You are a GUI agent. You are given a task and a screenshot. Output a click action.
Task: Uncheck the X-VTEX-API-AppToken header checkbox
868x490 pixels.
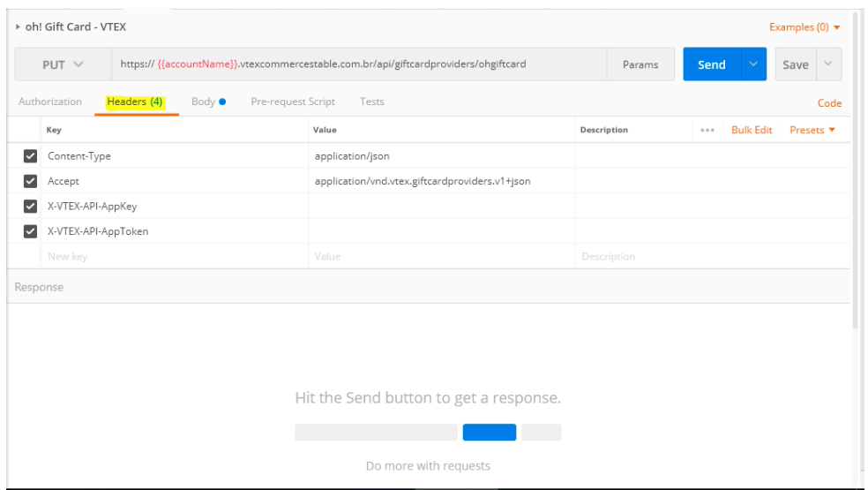[31, 231]
